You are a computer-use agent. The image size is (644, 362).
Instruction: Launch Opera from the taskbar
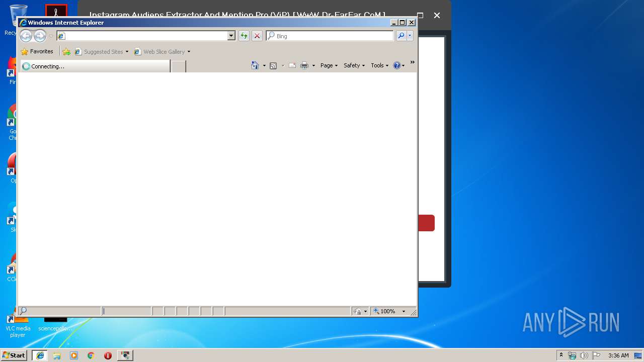click(108, 355)
